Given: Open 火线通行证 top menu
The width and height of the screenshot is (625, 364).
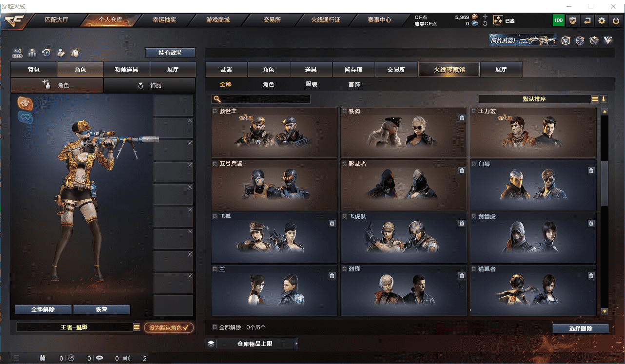Looking at the screenshot, I should click(325, 20).
